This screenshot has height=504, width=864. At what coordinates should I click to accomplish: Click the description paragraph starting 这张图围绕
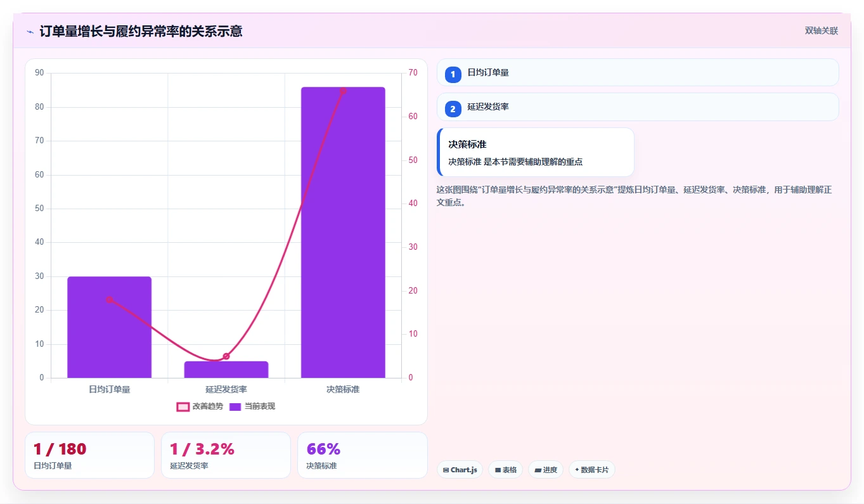(x=634, y=196)
